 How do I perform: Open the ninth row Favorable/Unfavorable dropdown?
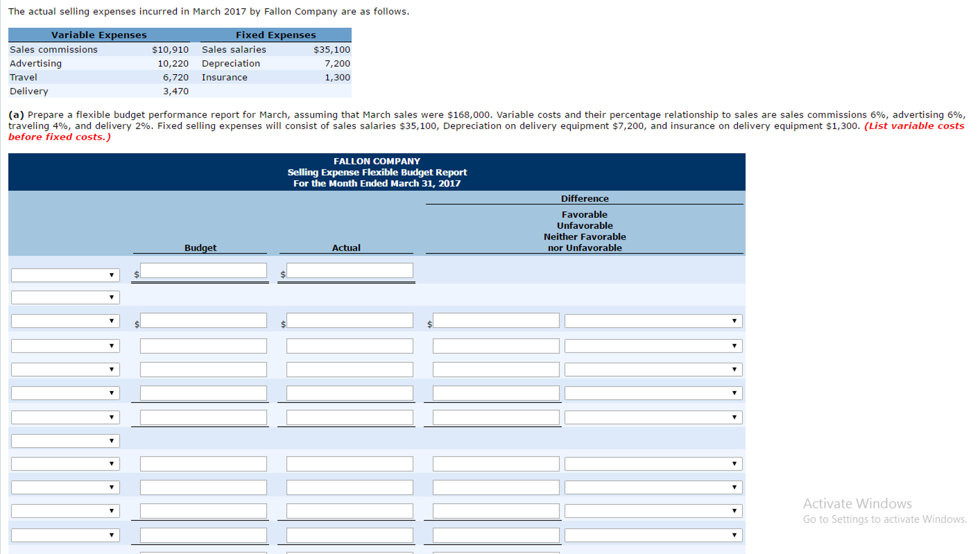[x=653, y=464]
